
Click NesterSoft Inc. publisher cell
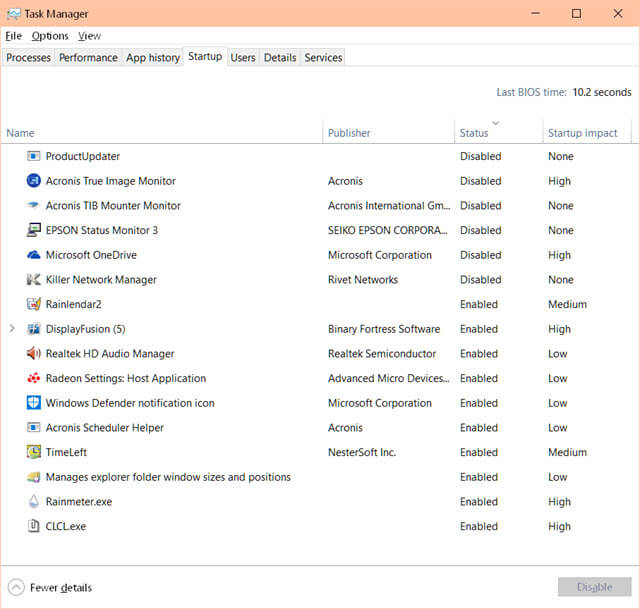pyautogui.click(x=362, y=452)
